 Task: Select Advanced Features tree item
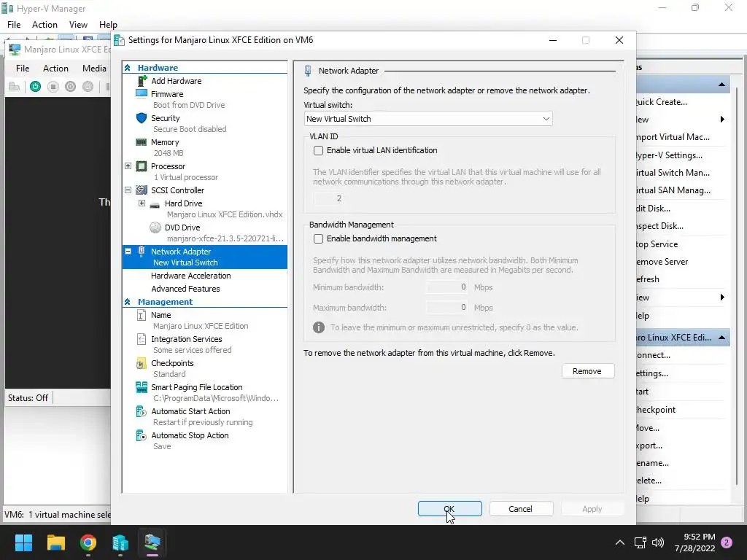(x=185, y=289)
